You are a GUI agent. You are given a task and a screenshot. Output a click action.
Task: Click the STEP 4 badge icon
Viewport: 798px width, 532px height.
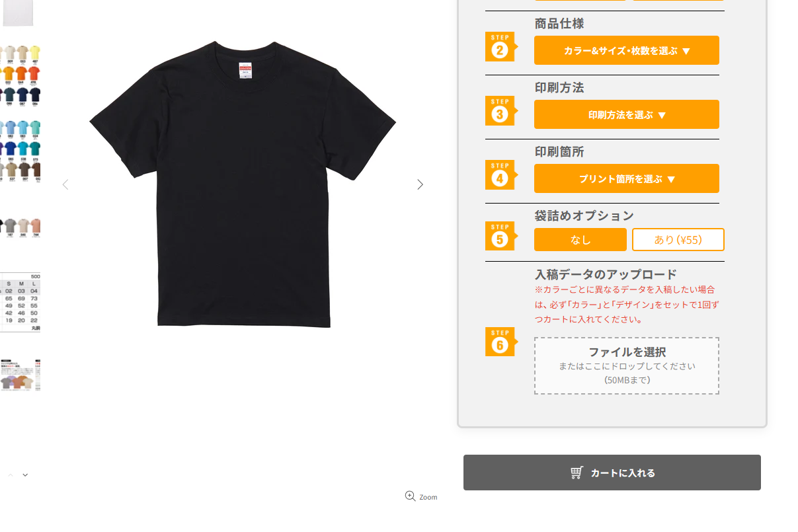coord(501,175)
